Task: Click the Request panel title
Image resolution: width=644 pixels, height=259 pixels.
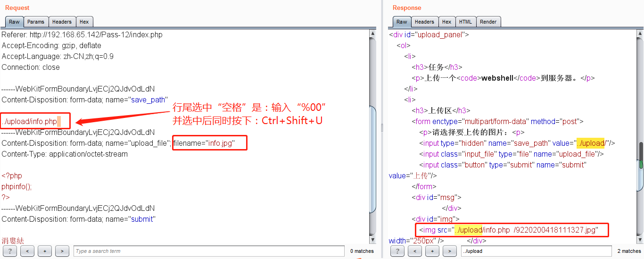Action: [17, 8]
